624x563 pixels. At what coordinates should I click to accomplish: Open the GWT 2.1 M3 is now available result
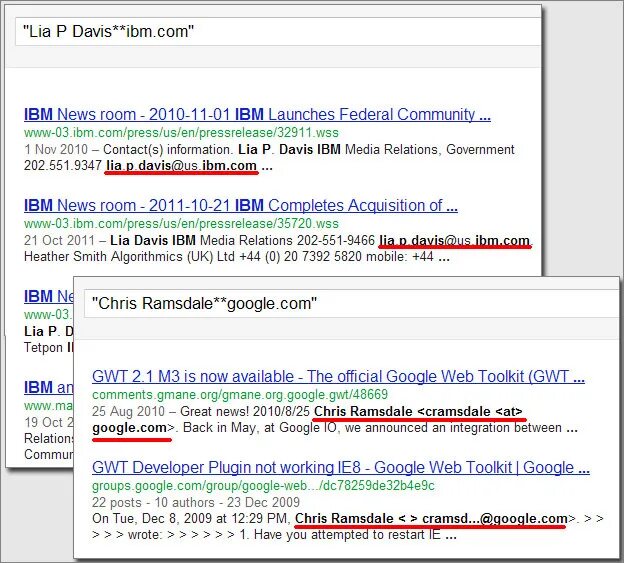point(338,376)
